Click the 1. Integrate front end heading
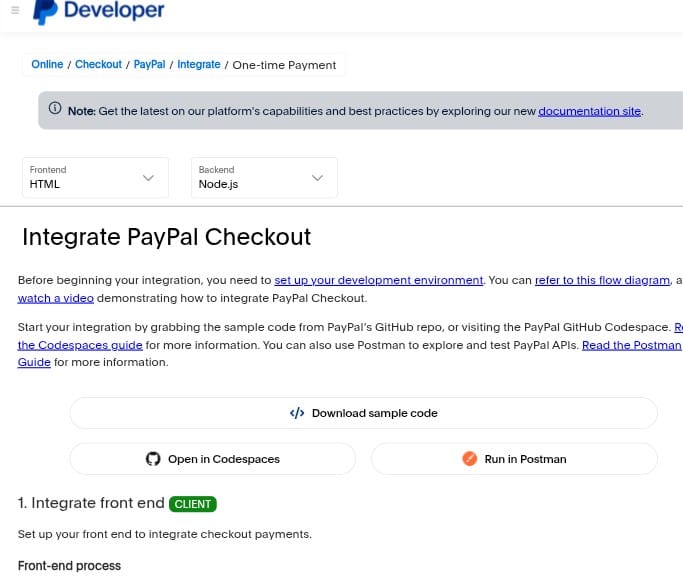The image size is (683, 587). click(91, 503)
